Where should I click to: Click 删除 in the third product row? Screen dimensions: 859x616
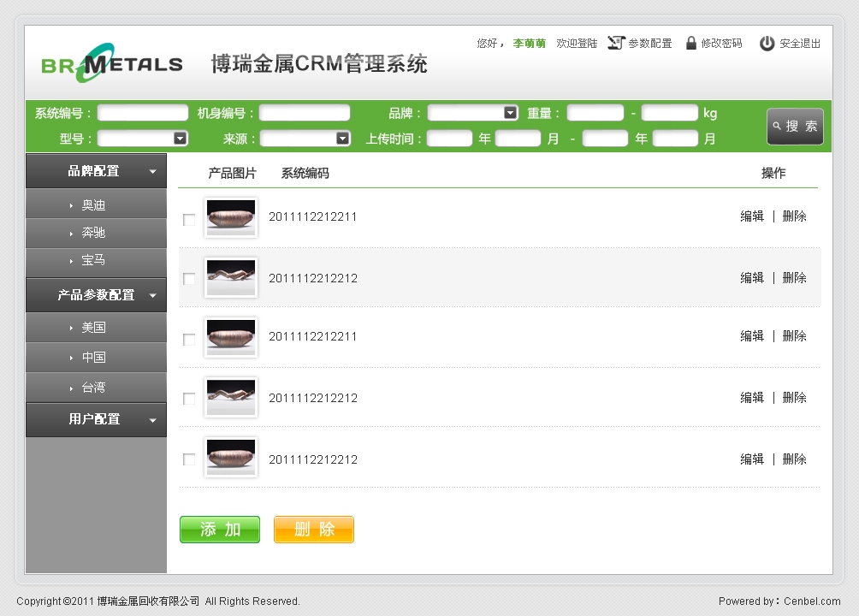(794, 336)
